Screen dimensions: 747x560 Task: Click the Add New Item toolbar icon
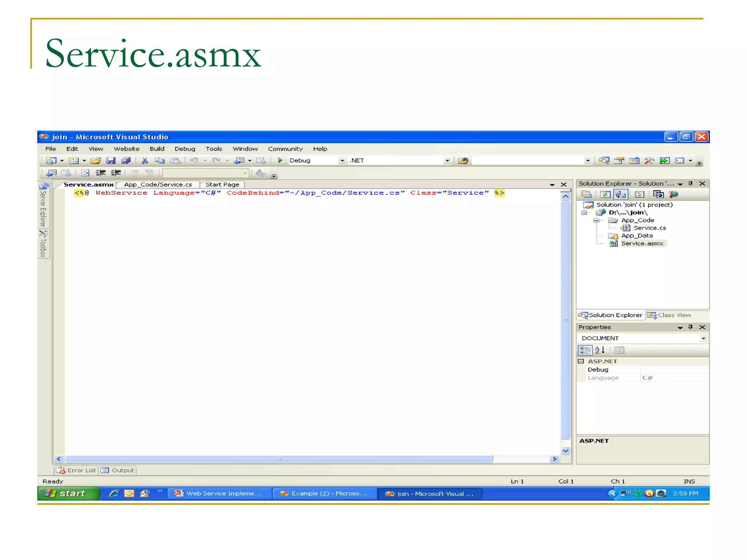coord(74,160)
